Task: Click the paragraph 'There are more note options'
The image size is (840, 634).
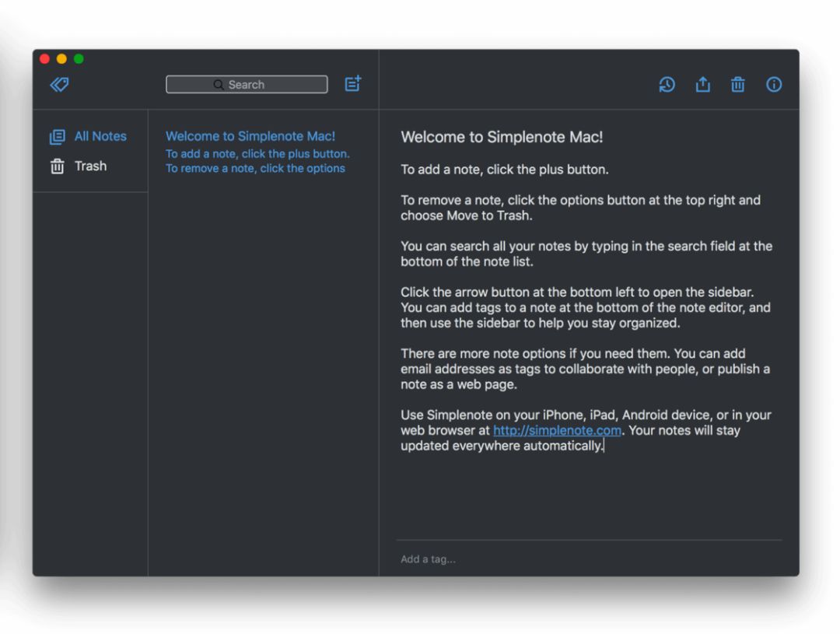Action: click(586, 369)
